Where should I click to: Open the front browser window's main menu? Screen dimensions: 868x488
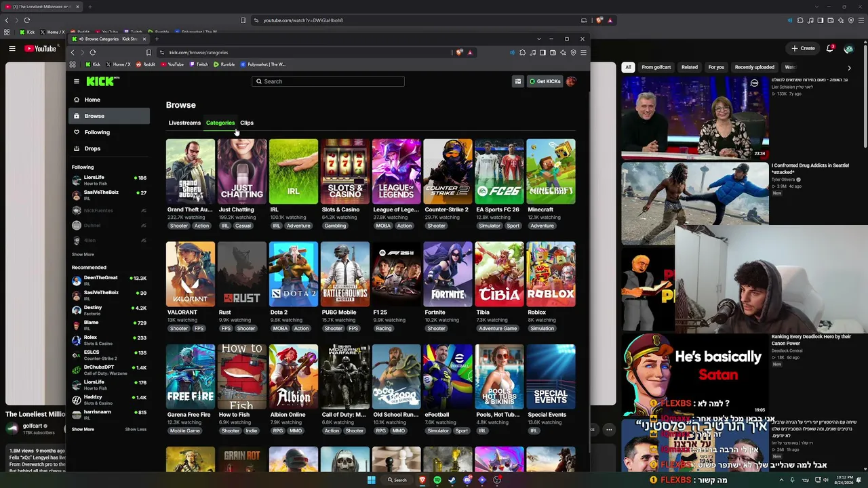tap(583, 52)
